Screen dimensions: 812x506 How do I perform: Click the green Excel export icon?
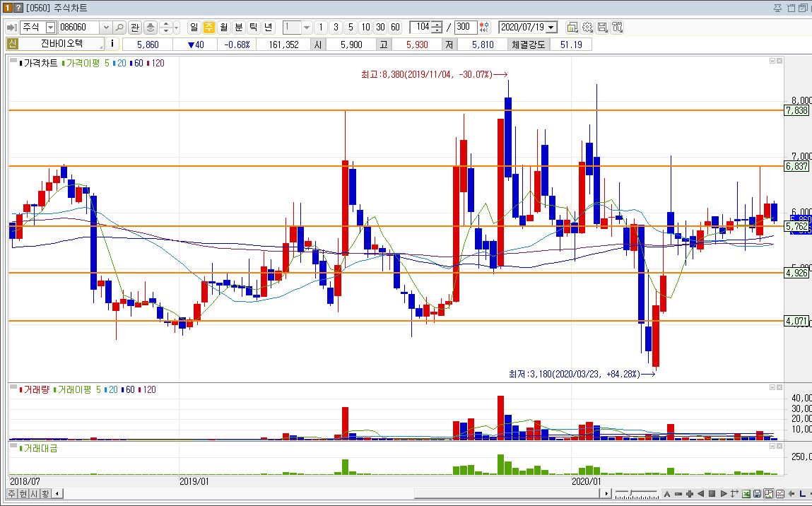[746, 494]
